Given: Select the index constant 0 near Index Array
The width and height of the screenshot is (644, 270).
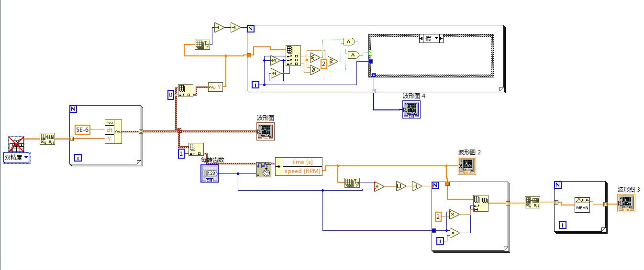Looking at the screenshot, I should (x=170, y=95).
